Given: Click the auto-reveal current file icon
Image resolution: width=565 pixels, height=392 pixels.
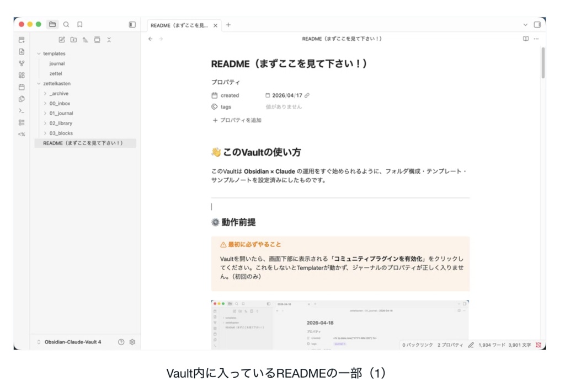Looking at the screenshot, I should pos(97,40).
